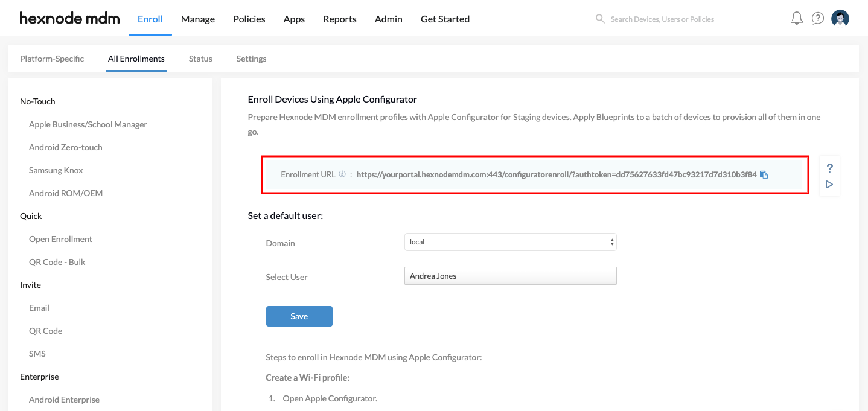Click the 'Set a default user:' heading
Image resolution: width=868 pixels, height=411 pixels.
286,215
